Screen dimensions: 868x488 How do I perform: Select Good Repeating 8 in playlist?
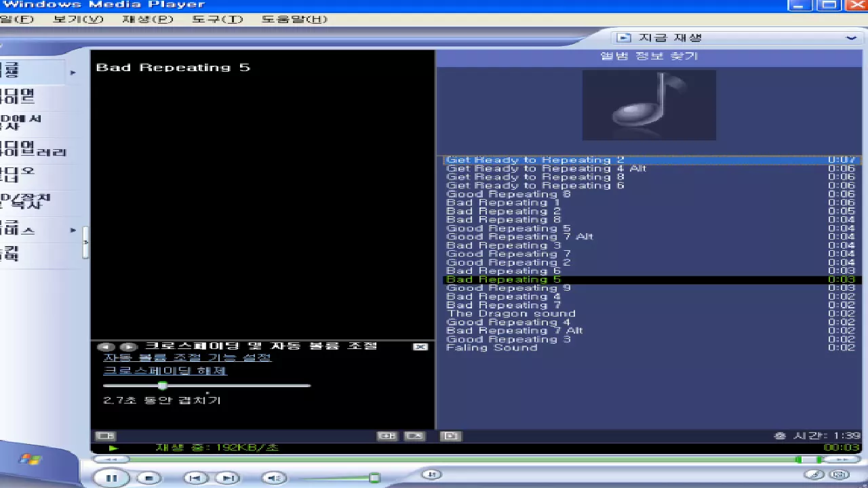[x=652, y=194]
